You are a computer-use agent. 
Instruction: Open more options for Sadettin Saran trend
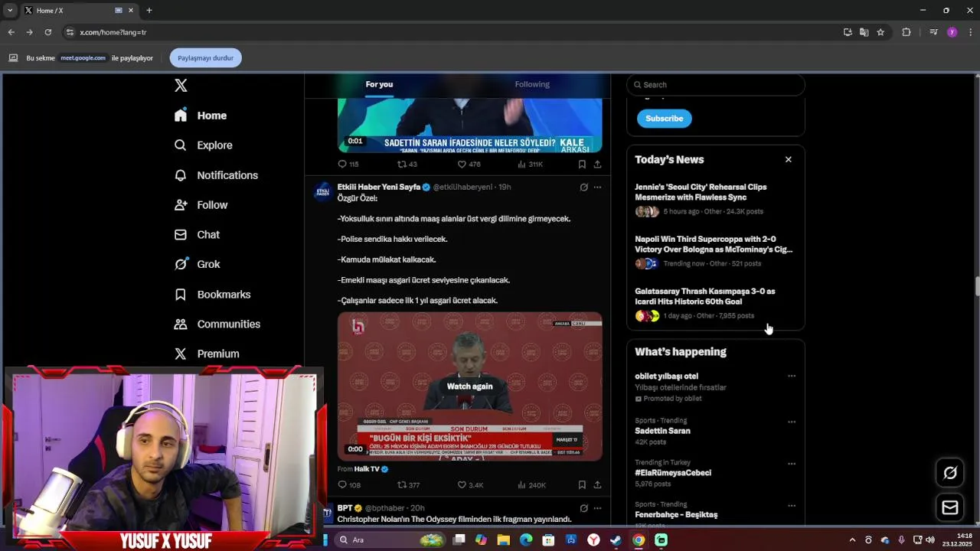[x=792, y=422]
